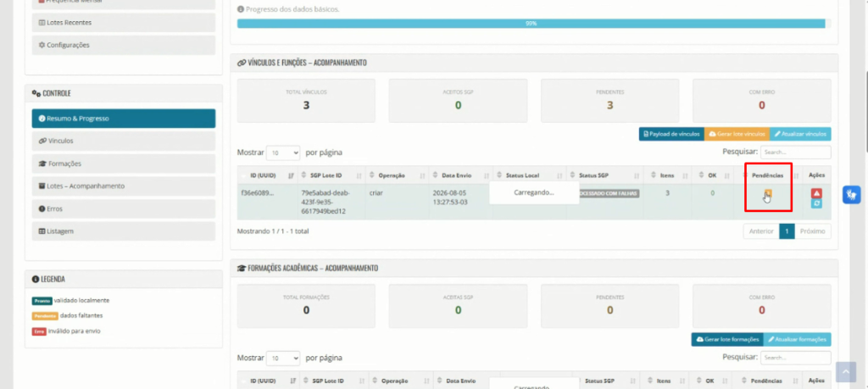The image size is (868, 389).
Task: Click Gerar lote vínculos button
Action: tap(737, 134)
